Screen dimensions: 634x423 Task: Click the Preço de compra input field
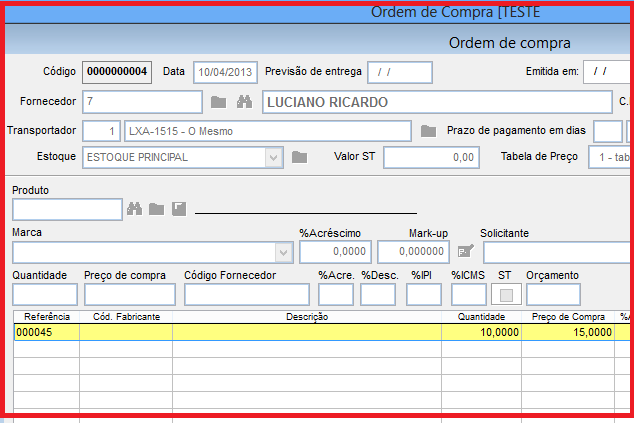pos(130,294)
